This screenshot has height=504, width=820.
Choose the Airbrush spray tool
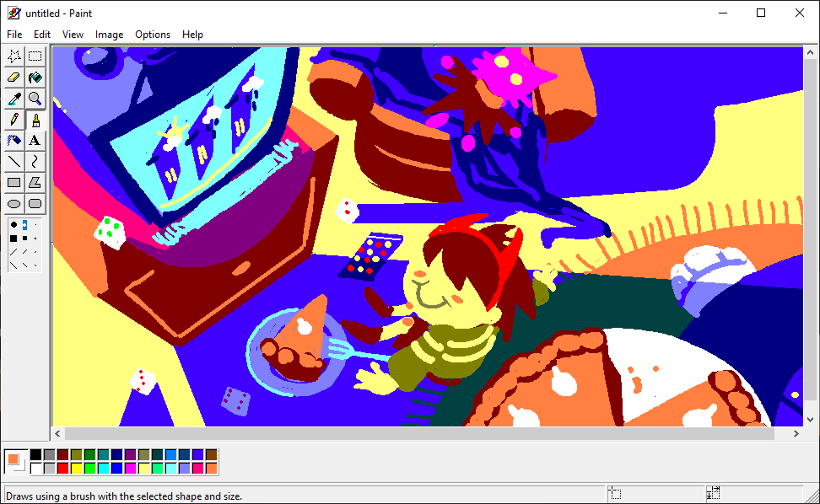pos(14,141)
